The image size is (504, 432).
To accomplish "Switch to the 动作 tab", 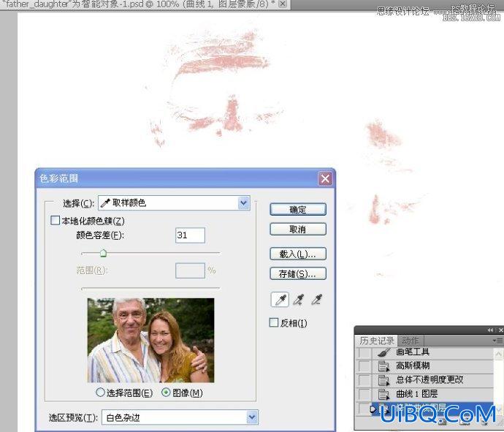I will 411,341.
